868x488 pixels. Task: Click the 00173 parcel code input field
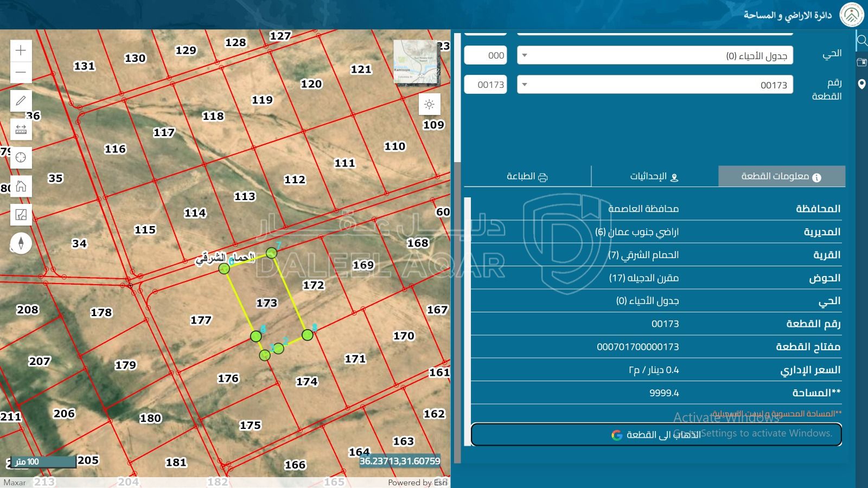(x=486, y=85)
